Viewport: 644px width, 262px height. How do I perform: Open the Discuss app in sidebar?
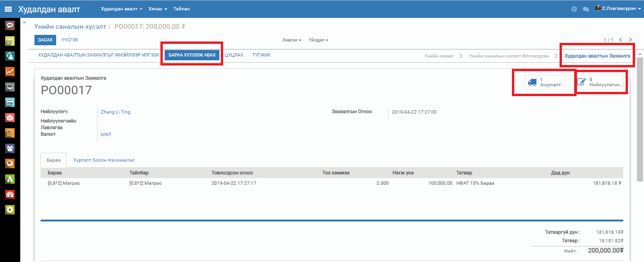point(9,25)
